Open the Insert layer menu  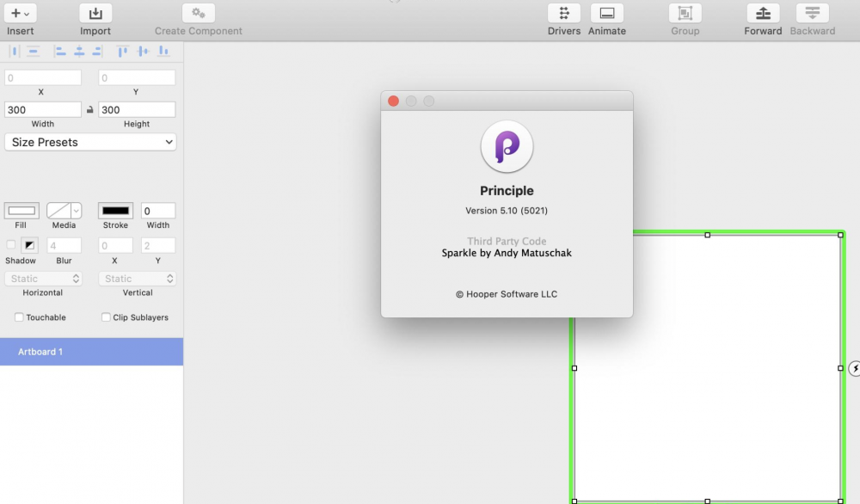[x=21, y=13]
